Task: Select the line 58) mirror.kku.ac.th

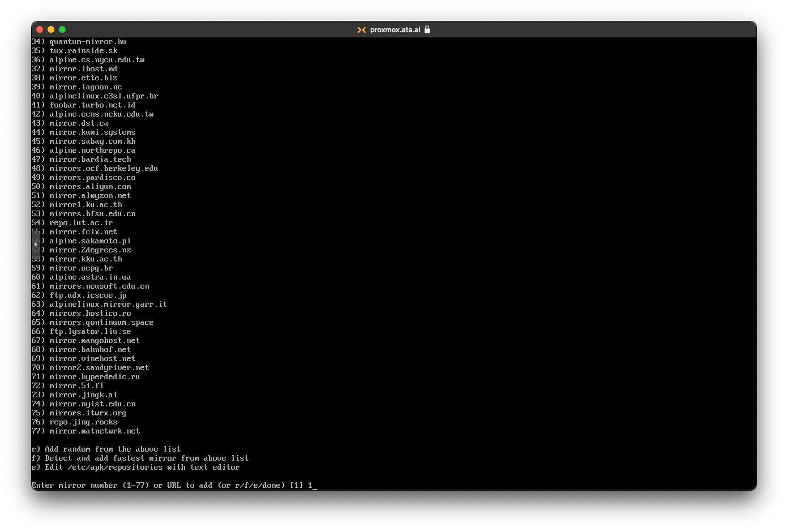Action: click(x=77, y=259)
